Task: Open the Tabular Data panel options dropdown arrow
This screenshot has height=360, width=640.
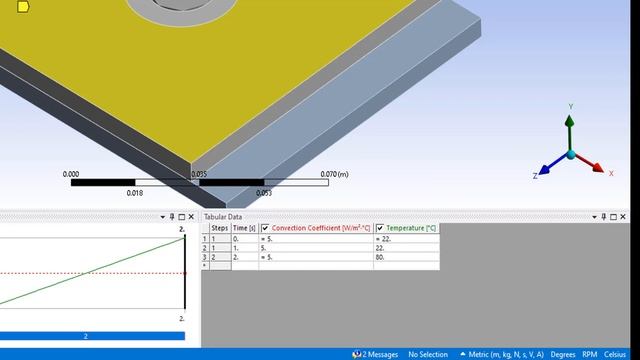Action: 594,217
